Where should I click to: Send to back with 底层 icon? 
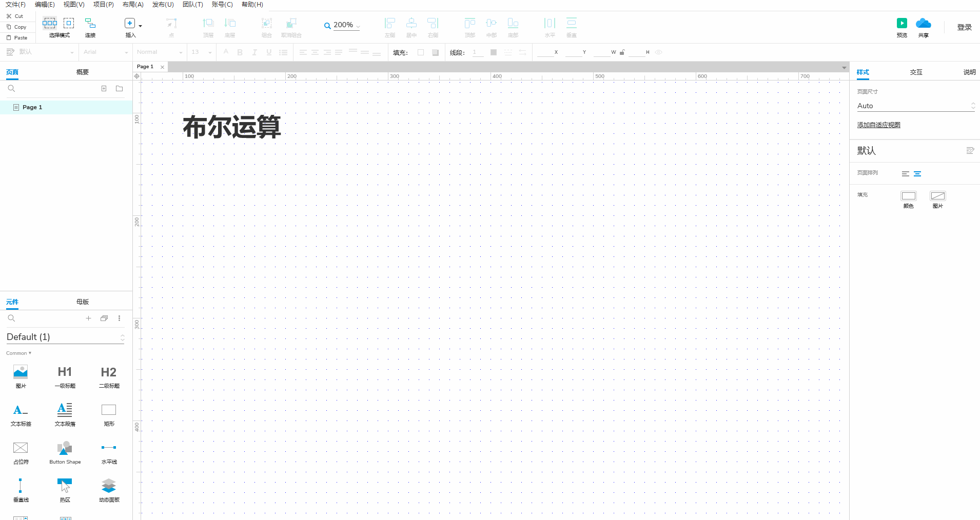click(x=230, y=23)
